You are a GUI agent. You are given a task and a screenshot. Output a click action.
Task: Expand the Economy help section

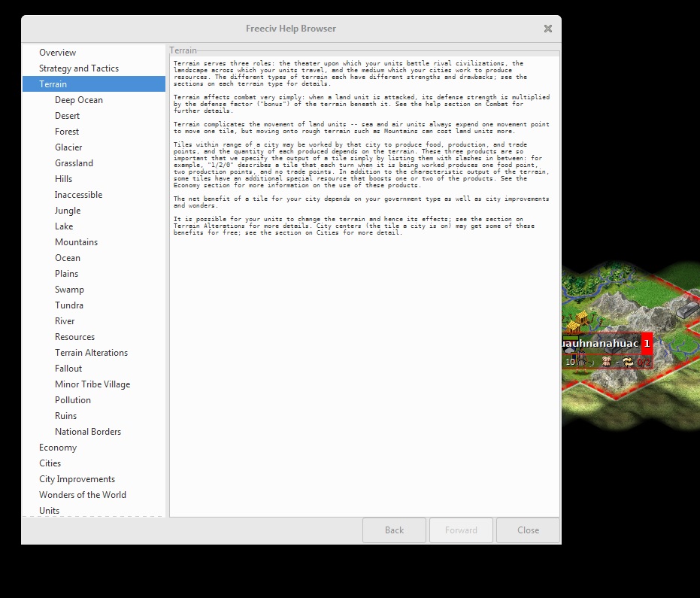[58, 448]
